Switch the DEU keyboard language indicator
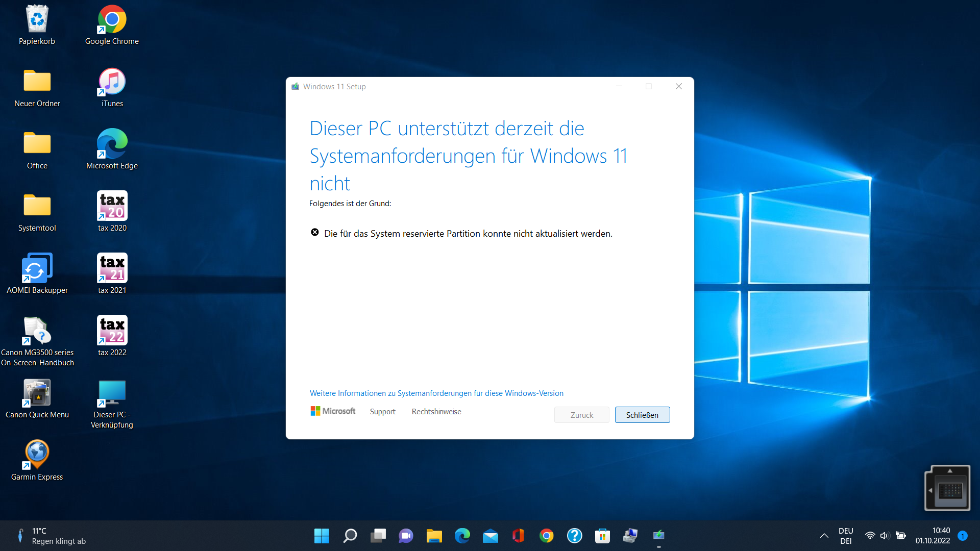The height and width of the screenshot is (551, 980). click(846, 536)
